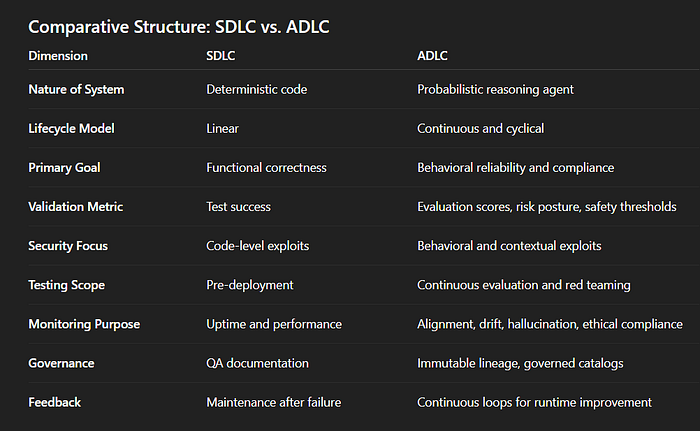
Task: Select the ADLC column header
Action: [432, 56]
